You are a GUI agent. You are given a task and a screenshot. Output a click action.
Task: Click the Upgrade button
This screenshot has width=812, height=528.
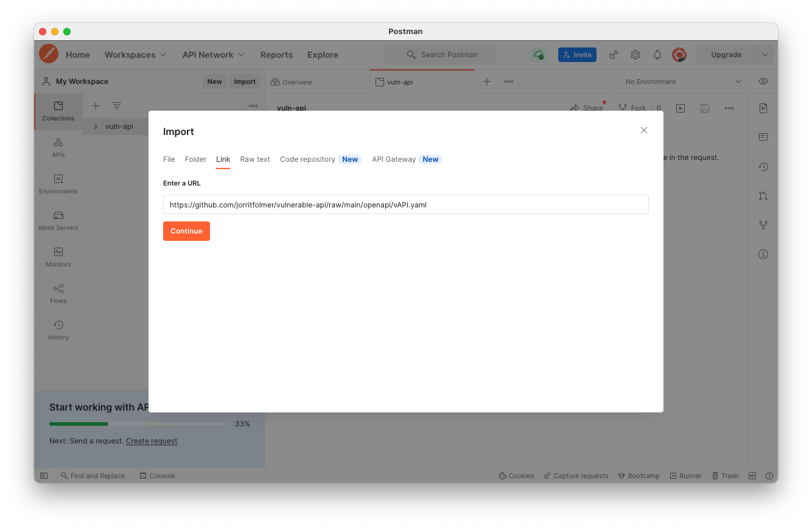tap(727, 55)
